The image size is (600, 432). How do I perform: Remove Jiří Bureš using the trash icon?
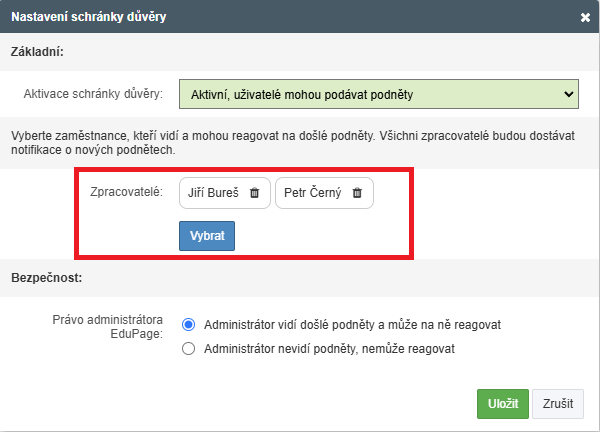coord(254,193)
